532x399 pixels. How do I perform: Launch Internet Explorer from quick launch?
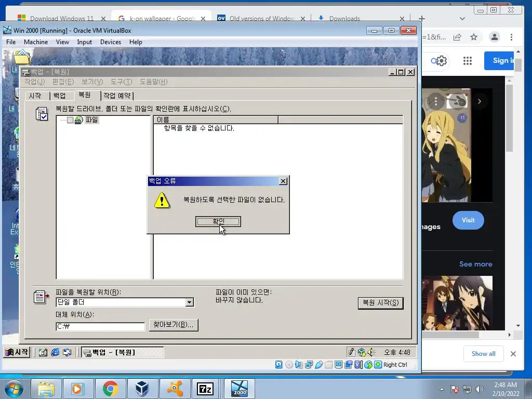pyautogui.click(x=55, y=353)
